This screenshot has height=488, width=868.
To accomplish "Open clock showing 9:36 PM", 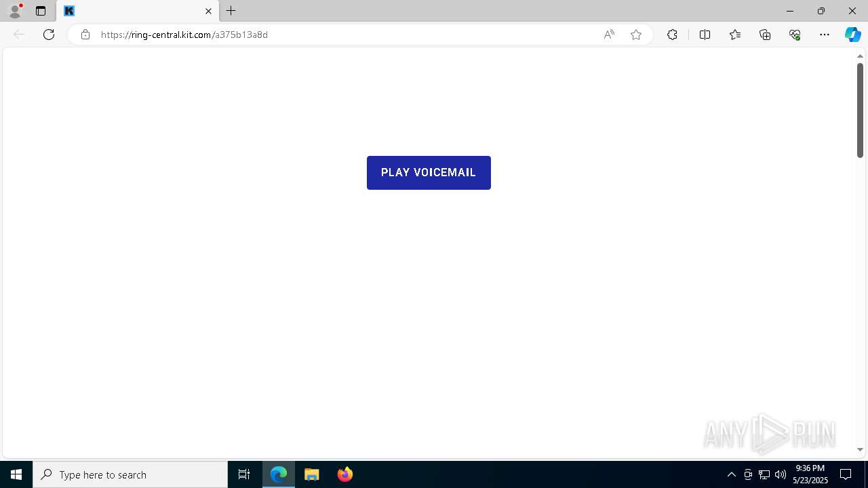I will [810, 474].
